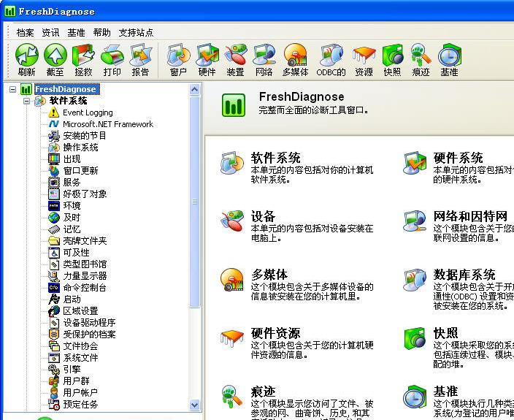Select the 快照 snapshot toolbar icon
The image size is (514, 420).
(392, 55)
